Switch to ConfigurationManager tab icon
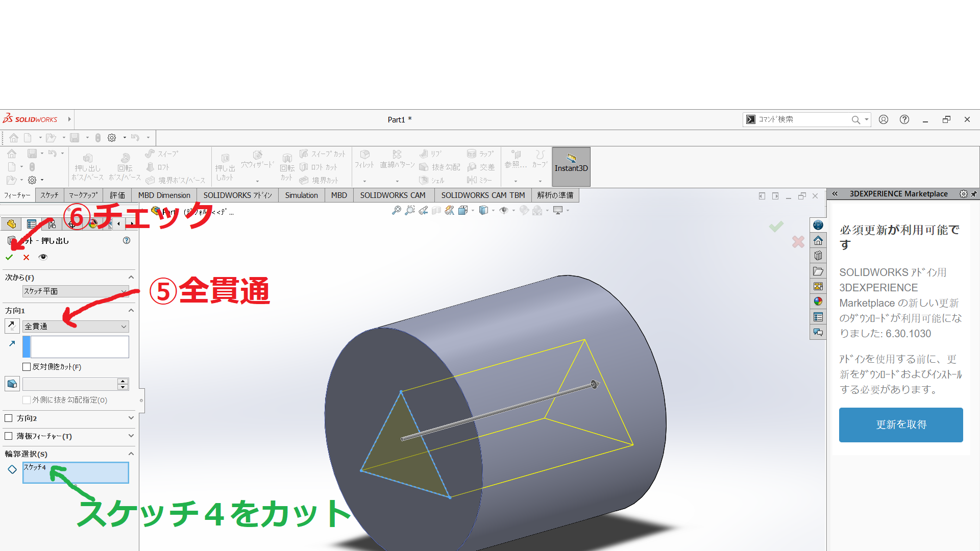This screenshot has width=980, height=551. click(x=52, y=224)
